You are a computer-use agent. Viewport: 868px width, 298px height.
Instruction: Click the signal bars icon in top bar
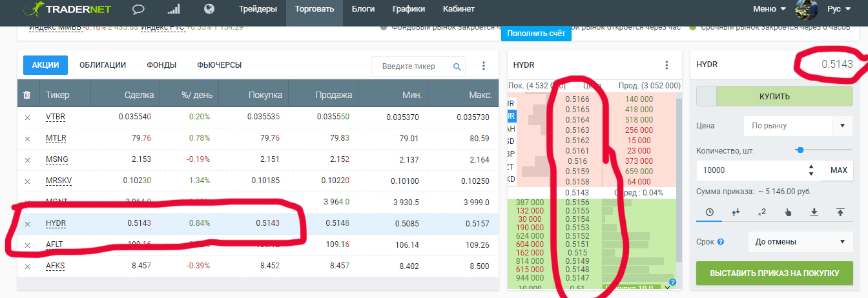pos(173,9)
